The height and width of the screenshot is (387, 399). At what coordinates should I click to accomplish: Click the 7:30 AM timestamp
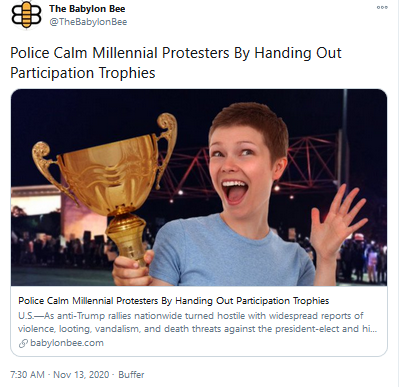27,375
